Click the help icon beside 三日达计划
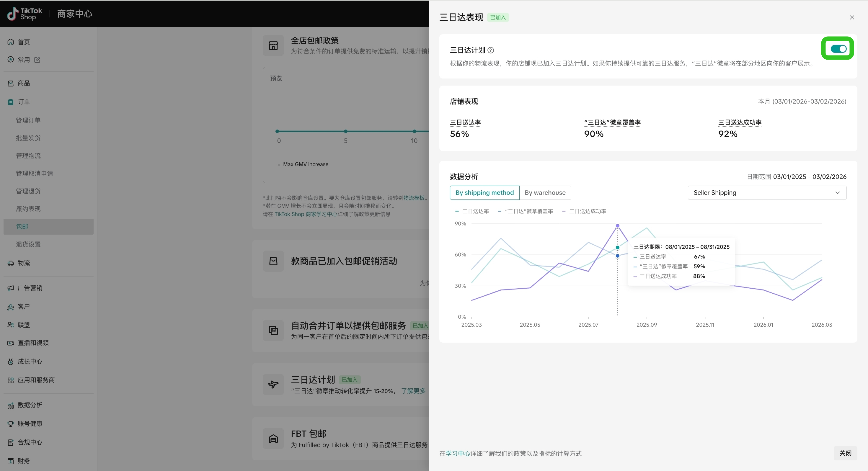 [x=491, y=50]
